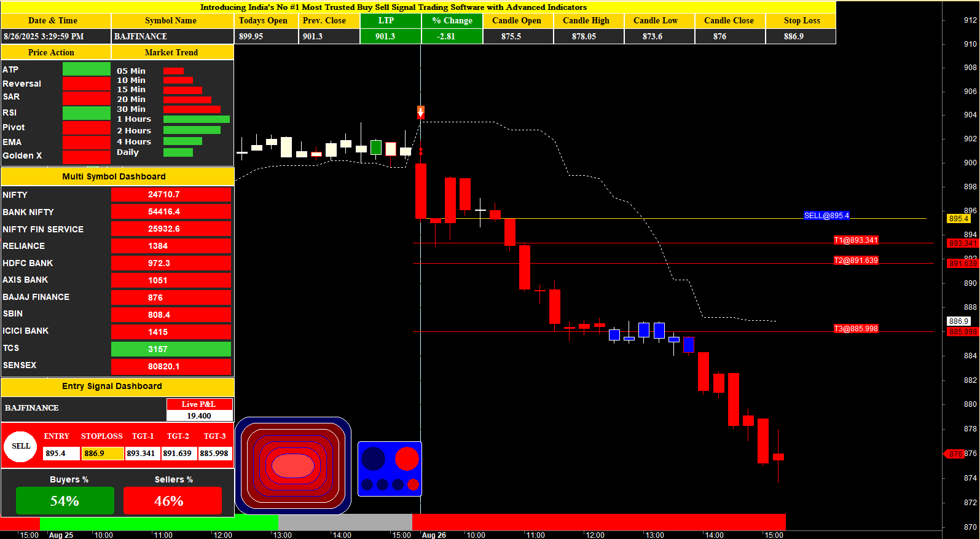
Task: Click the T3@885.998 target label
Action: 855,329
